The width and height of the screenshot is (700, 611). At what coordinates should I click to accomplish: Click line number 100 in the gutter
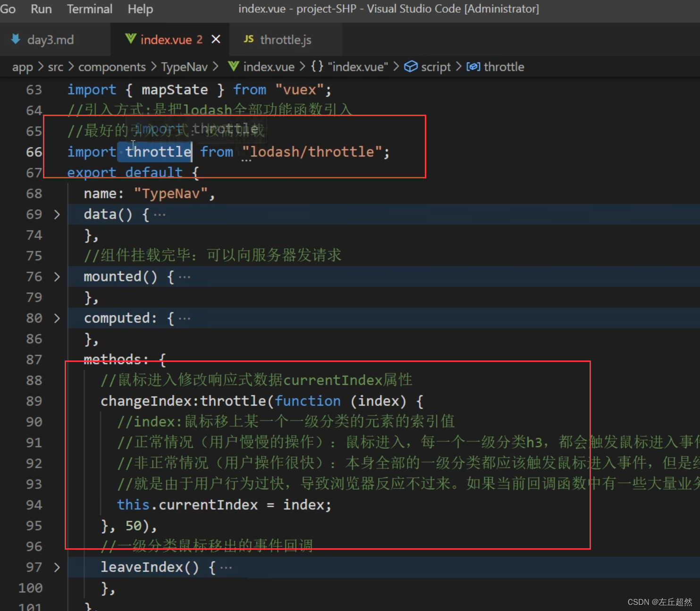tap(30, 588)
